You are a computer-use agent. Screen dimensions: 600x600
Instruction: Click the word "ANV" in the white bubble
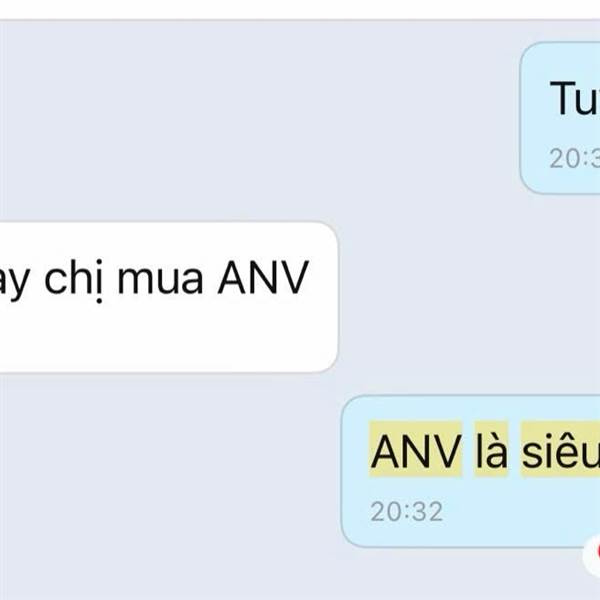tap(263, 278)
